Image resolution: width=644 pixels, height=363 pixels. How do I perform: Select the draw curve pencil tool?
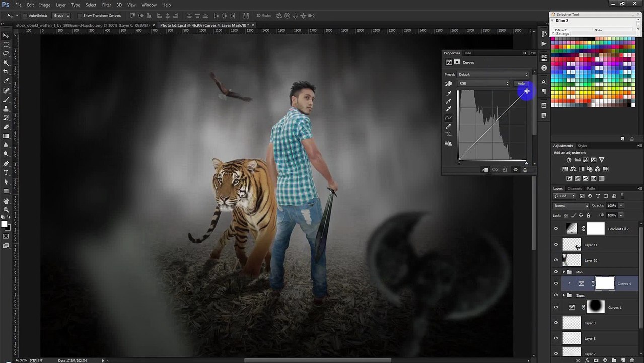click(448, 127)
